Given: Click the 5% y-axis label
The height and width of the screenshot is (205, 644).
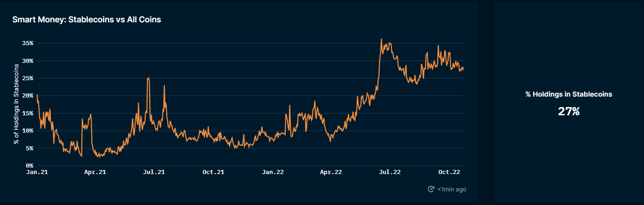Looking at the screenshot, I should coord(29,148).
